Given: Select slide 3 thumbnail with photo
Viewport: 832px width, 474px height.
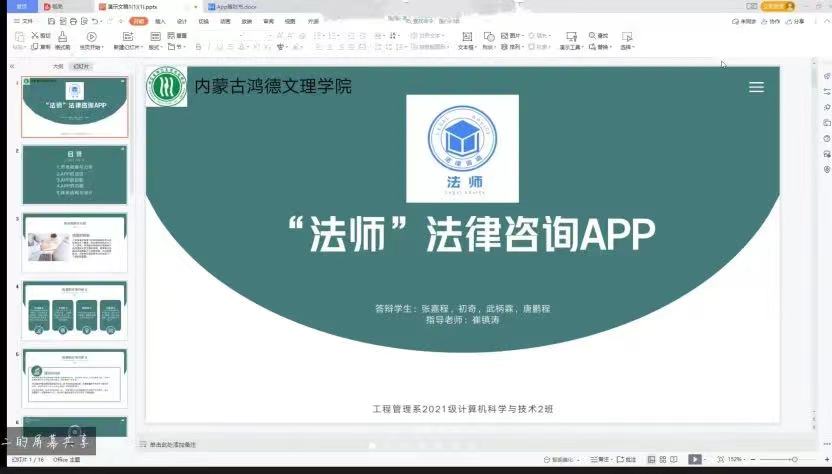Looking at the screenshot, I should pyautogui.click(x=74, y=242).
